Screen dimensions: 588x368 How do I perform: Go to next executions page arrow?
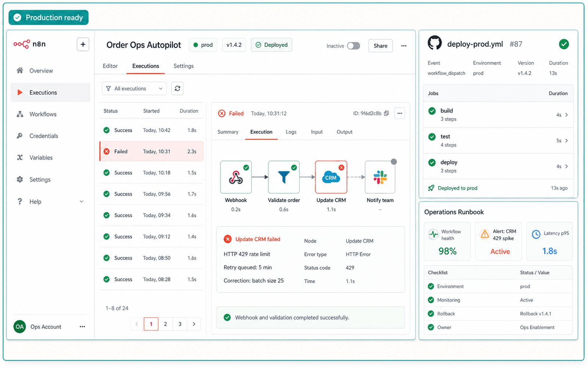(x=194, y=324)
